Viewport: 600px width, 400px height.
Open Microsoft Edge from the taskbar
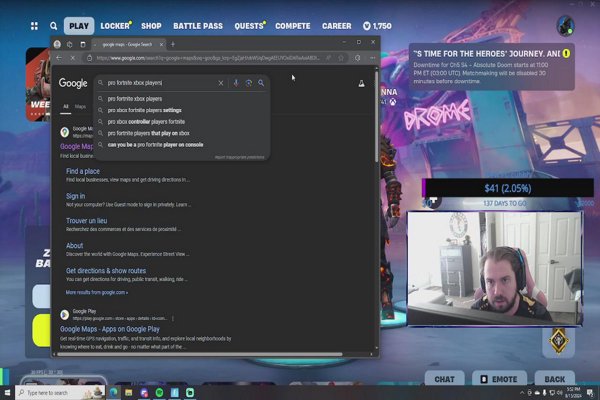pos(114,393)
